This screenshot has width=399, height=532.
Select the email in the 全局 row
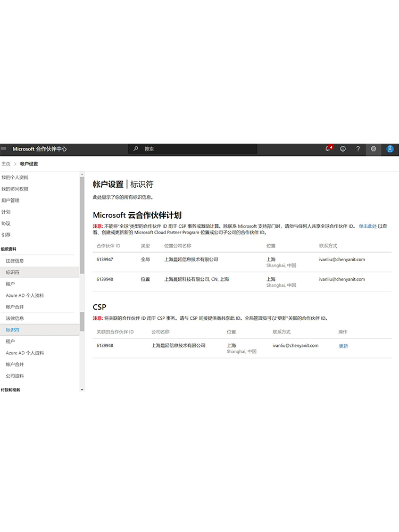point(342,260)
